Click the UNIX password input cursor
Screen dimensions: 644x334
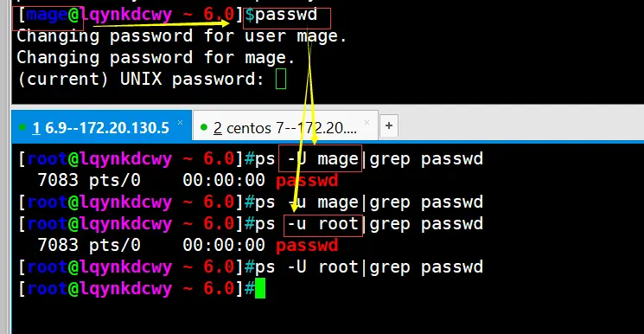tap(281, 79)
